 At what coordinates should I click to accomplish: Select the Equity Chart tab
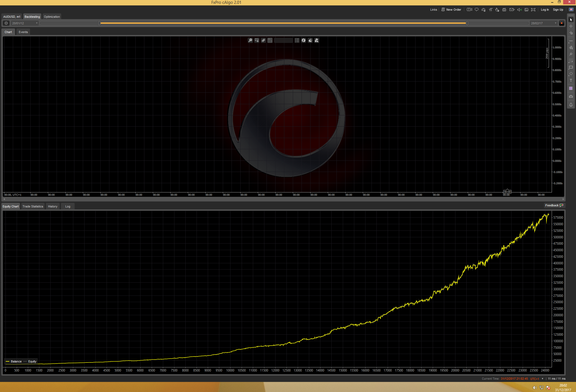click(x=11, y=206)
